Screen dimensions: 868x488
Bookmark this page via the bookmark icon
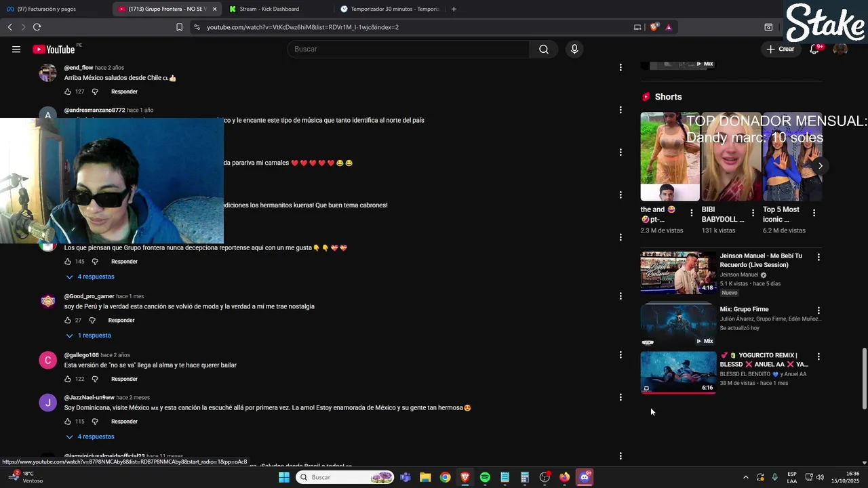tap(179, 27)
